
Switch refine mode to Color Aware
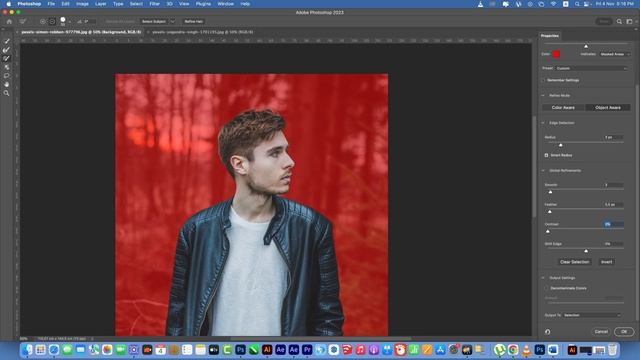(563, 108)
